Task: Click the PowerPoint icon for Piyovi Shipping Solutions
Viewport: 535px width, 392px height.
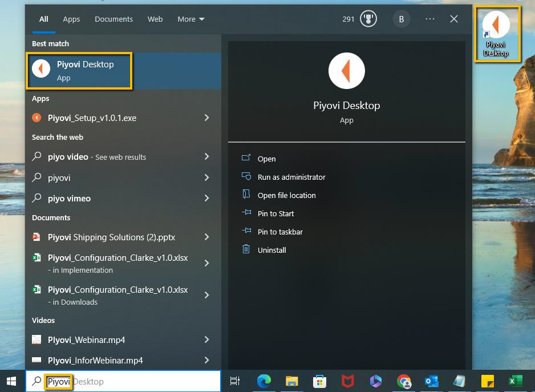Action: (36, 237)
